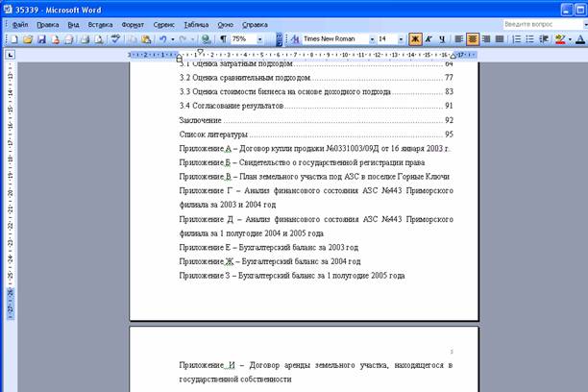
Task: Open Print Preview with magnifier page icon
Action: click(x=99, y=39)
